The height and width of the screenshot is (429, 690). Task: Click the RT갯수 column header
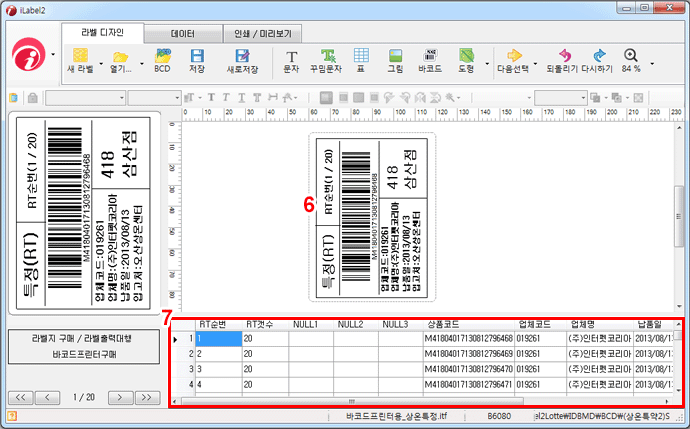pos(265,325)
